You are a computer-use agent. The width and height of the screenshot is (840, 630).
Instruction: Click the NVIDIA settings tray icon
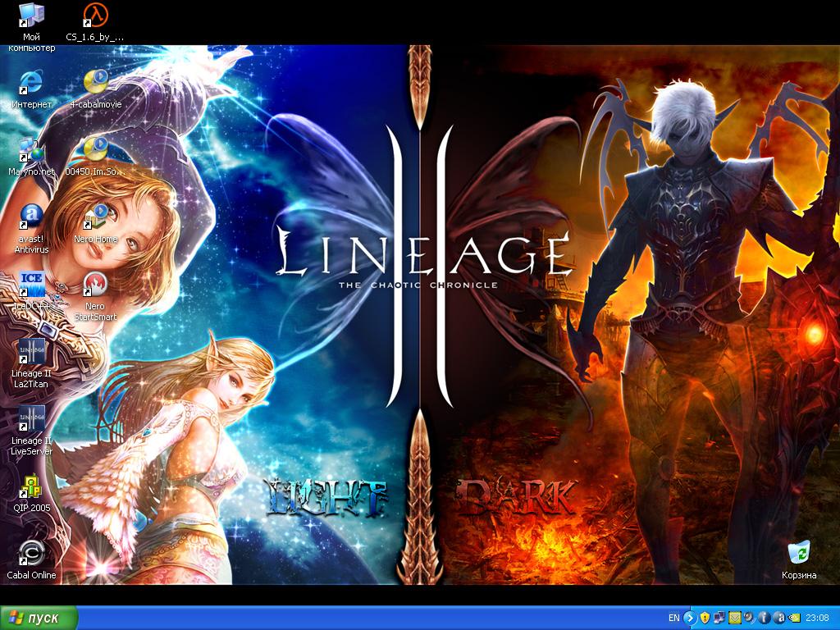[x=794, y=618]
